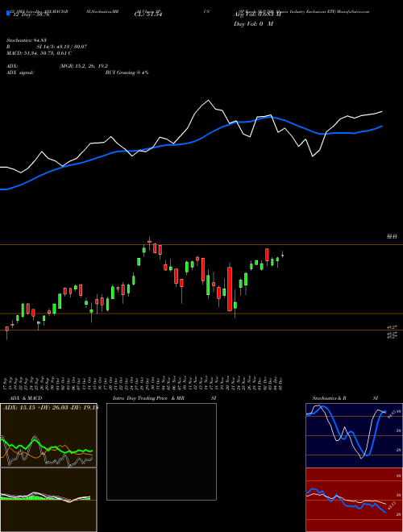Image resolution: width=403 pixels, height=532 pixels.
Task: Open the red-background RSI chart
Action: 355,500
